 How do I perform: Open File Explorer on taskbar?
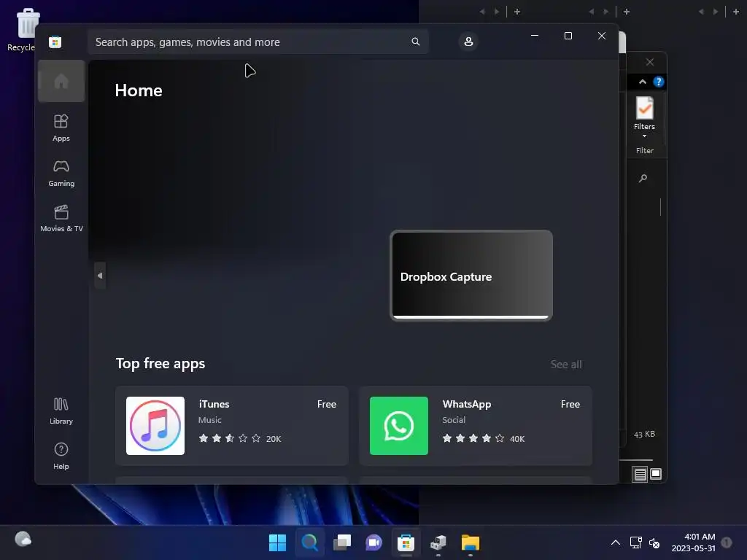click(x=471, y=542)
